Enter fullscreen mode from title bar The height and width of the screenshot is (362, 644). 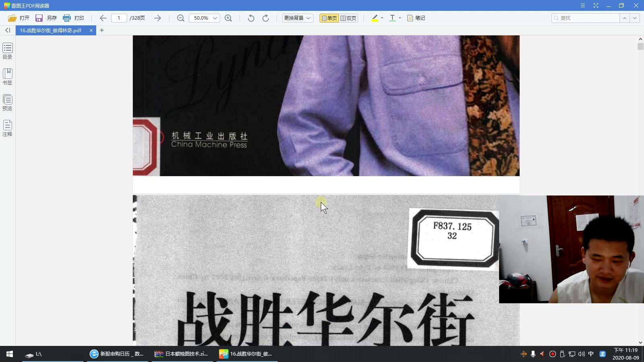[x=596, y=6]
